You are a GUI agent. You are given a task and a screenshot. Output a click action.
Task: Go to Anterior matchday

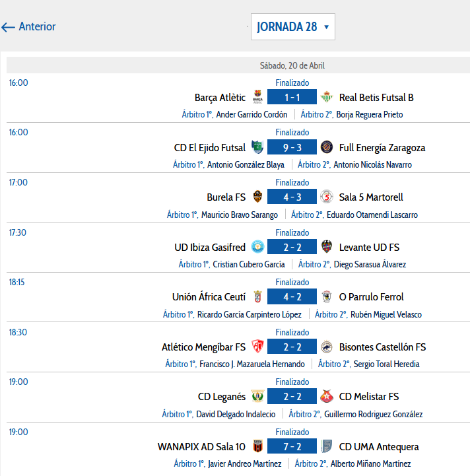(29, 27)
